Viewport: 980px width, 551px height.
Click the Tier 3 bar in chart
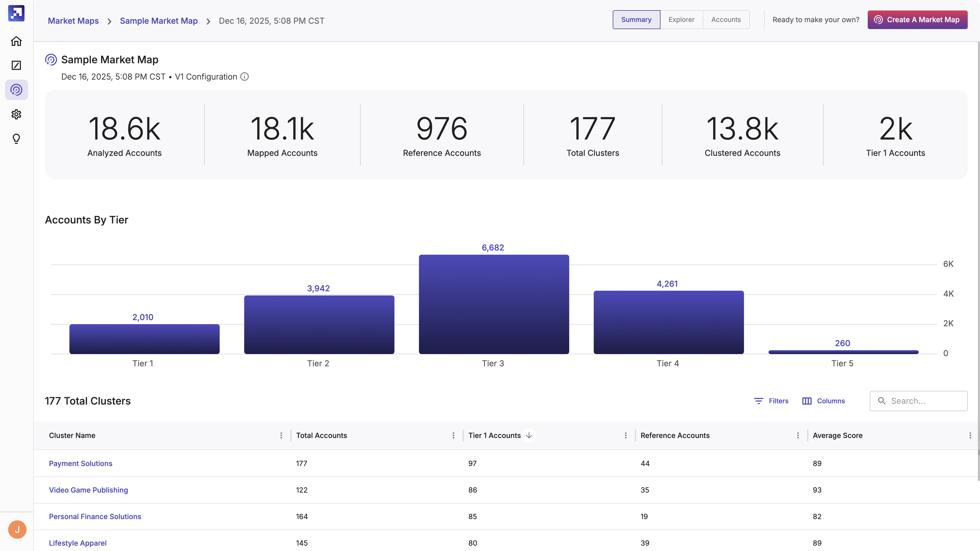(493, 304)
